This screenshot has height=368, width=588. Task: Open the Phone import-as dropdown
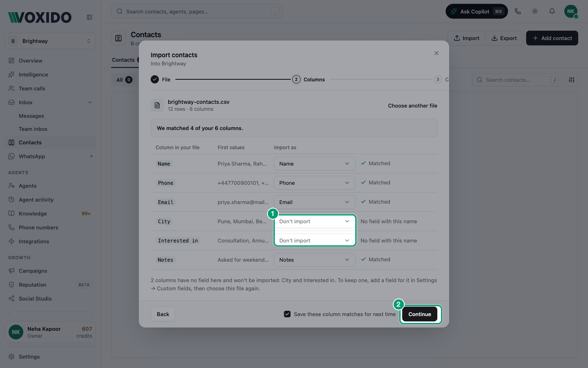[x=314, y=183]
